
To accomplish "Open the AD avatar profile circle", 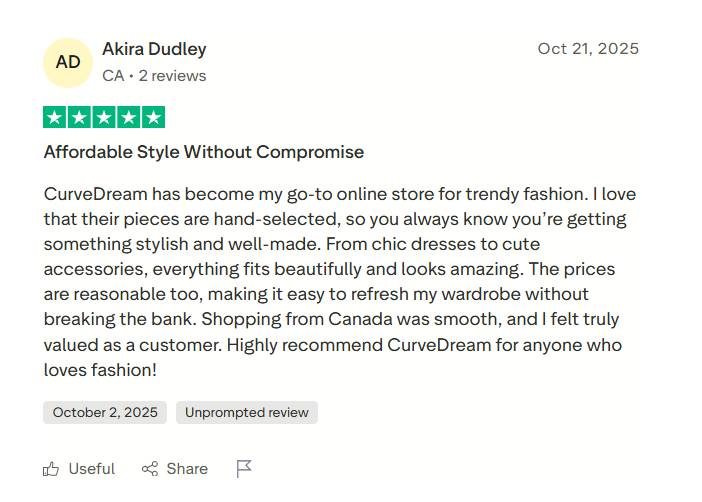I will (68, 62).
